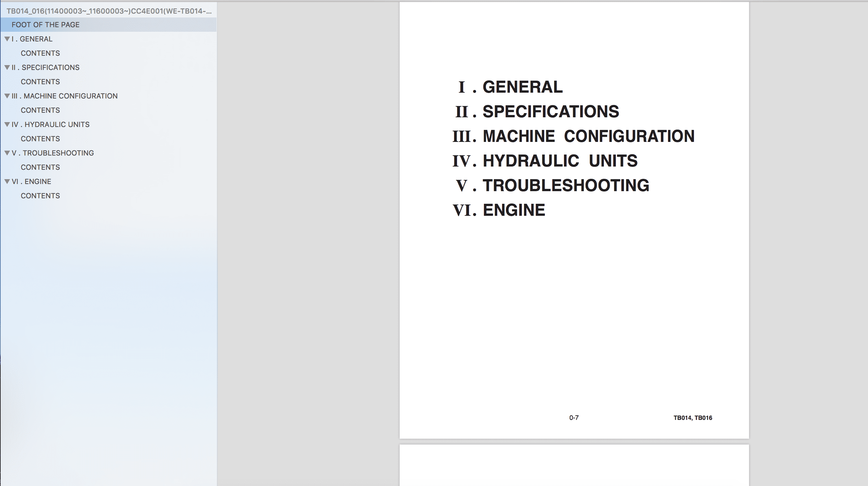Open "CONTENTS" under I . GENERAL

41,53
